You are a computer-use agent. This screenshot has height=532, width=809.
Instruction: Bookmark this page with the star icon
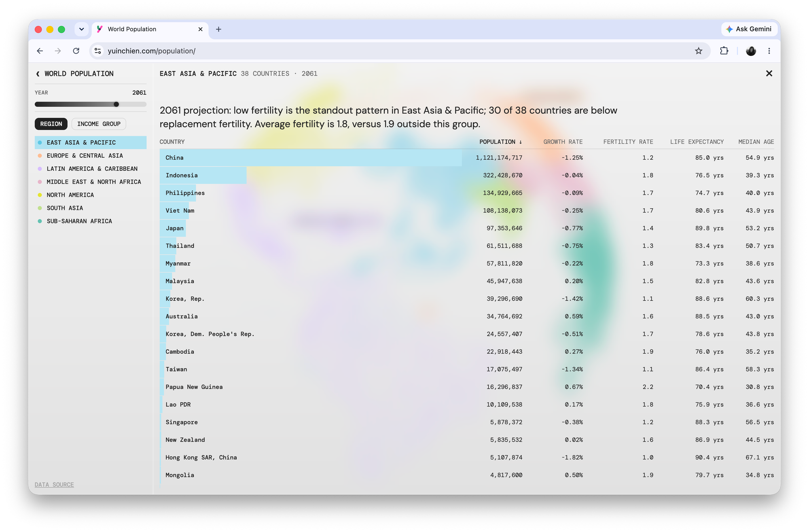[699, 51]
